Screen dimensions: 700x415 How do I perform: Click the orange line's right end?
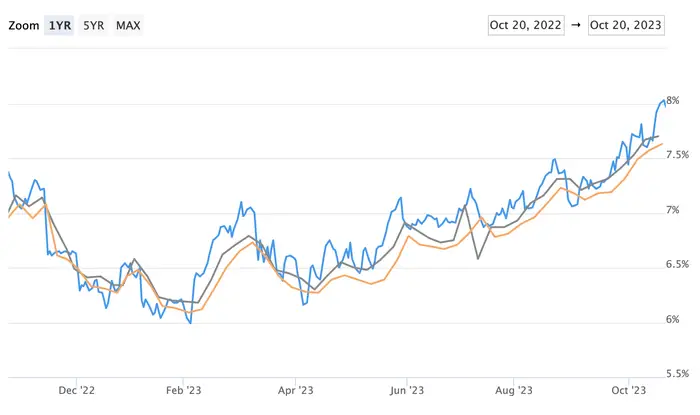tap(662, 144)
